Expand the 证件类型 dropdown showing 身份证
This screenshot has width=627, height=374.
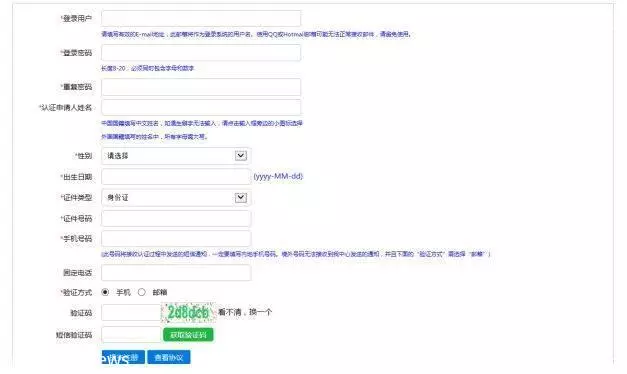point(176,198)
